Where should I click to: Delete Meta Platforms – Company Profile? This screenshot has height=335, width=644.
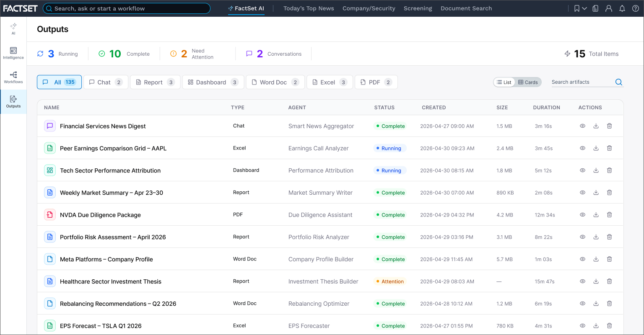610,259
